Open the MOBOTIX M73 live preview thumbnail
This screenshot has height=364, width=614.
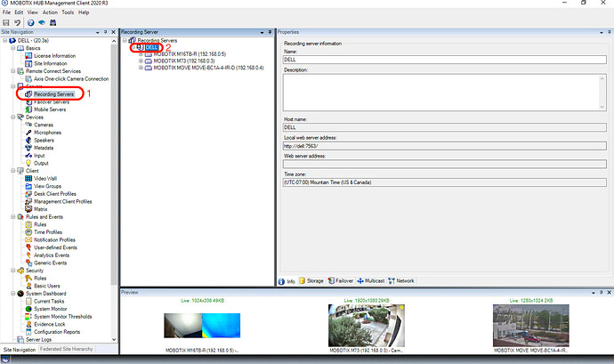pos(366,325)
